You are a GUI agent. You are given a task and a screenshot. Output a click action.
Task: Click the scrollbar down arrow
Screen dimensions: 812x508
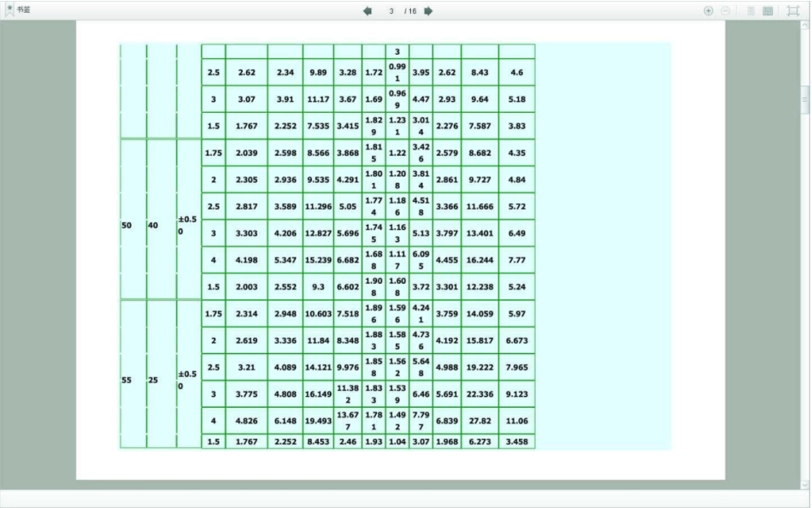[805, 485]
